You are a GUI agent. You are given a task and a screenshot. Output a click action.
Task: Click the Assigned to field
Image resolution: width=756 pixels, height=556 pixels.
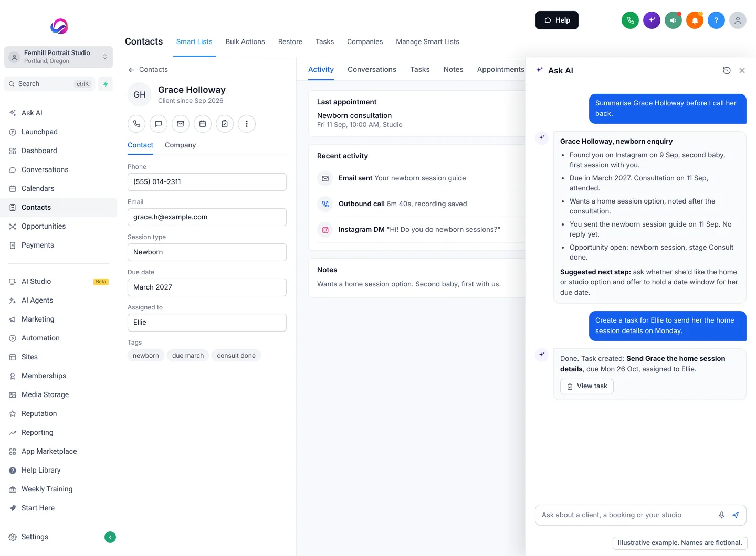pyautogui.click(x=207, y=323)
